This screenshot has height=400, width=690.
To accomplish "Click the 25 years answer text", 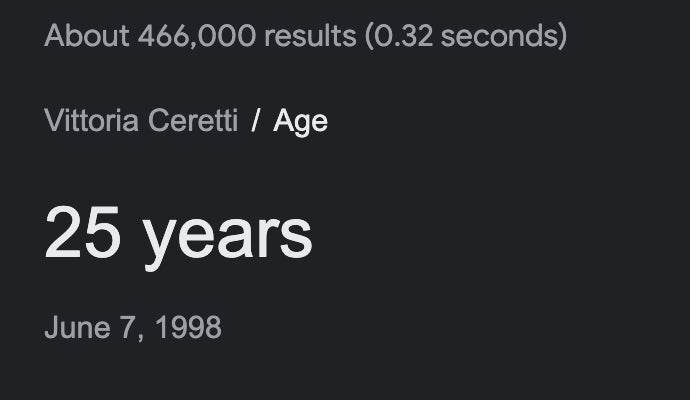I will click(178, 234).
